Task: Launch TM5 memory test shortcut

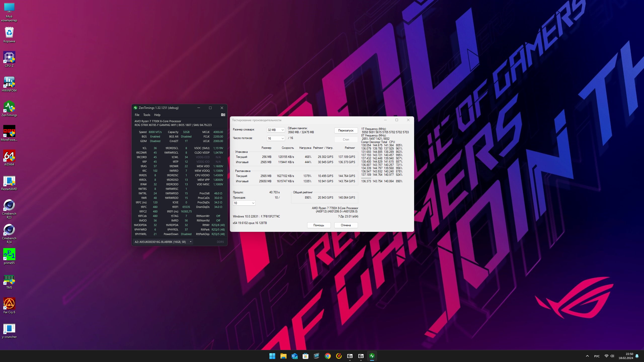Action: pos(9,279)
